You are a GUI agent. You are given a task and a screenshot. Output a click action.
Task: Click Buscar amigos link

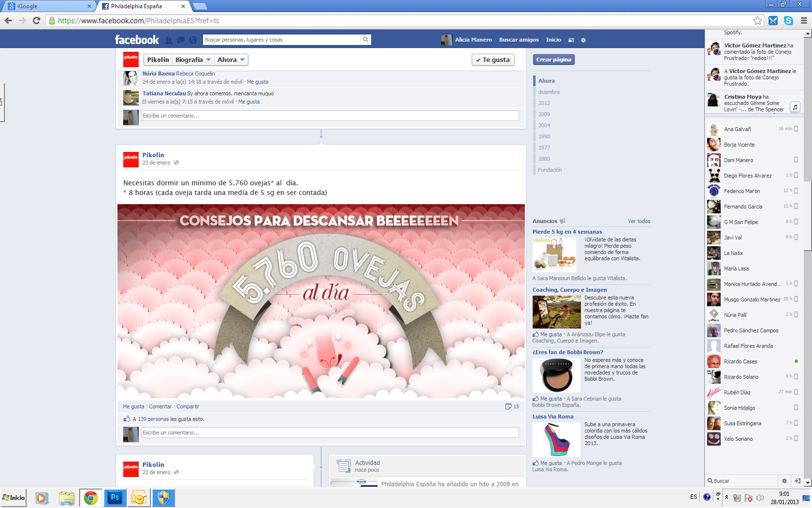point(519,40)
